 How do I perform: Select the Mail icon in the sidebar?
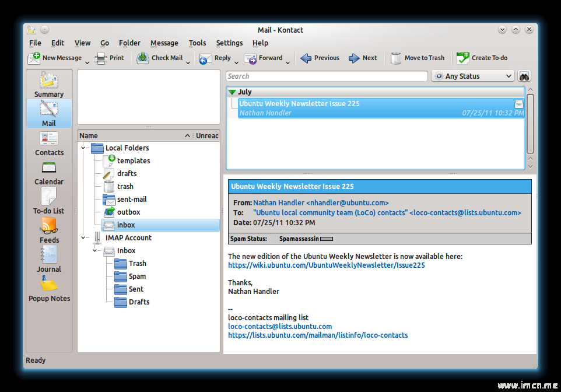pyautogui.click(x=49, y=114)
